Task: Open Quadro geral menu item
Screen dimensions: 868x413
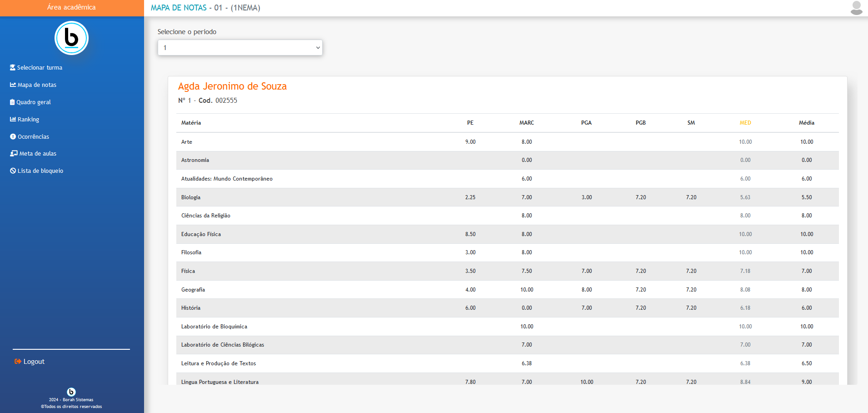Action: [x=30, y=102]
